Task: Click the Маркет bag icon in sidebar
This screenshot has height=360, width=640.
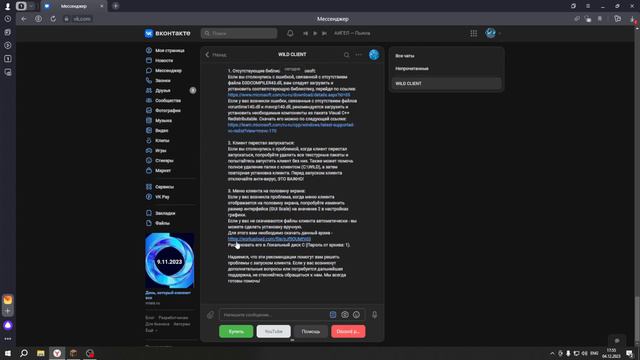Action: pos(149,170)
